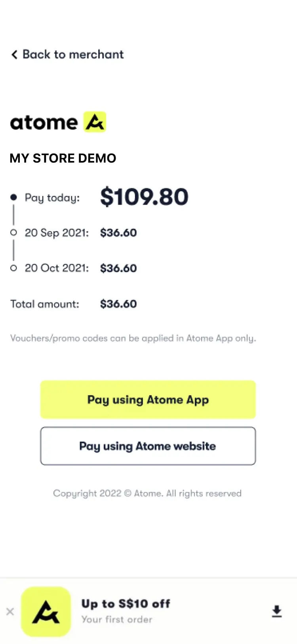Click the Total amount value $36.60

tap(118, 304)
